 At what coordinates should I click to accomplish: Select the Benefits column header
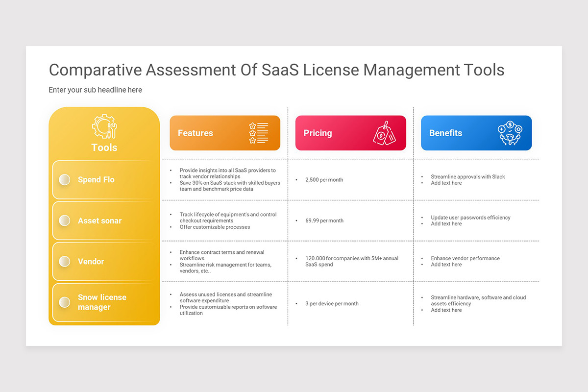pos(476,133)
